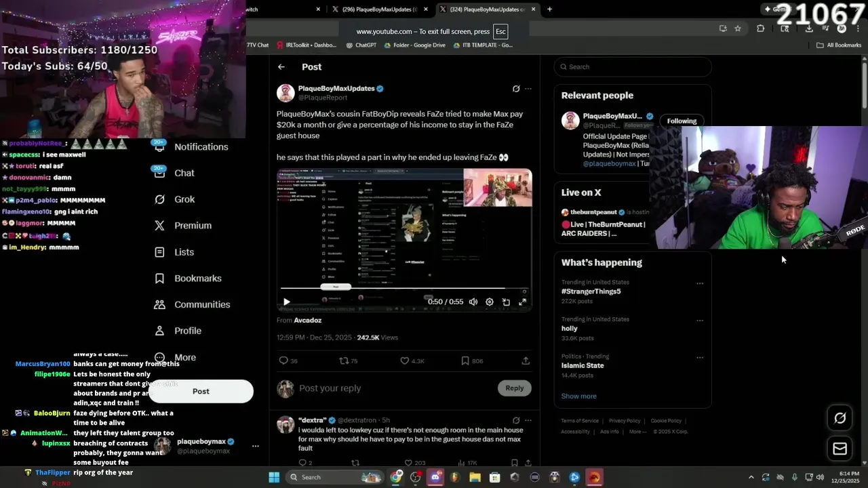The height and width of the screenshot is (488, 868).
Task: Play the tweet video
Action: (x=286, y=302)
